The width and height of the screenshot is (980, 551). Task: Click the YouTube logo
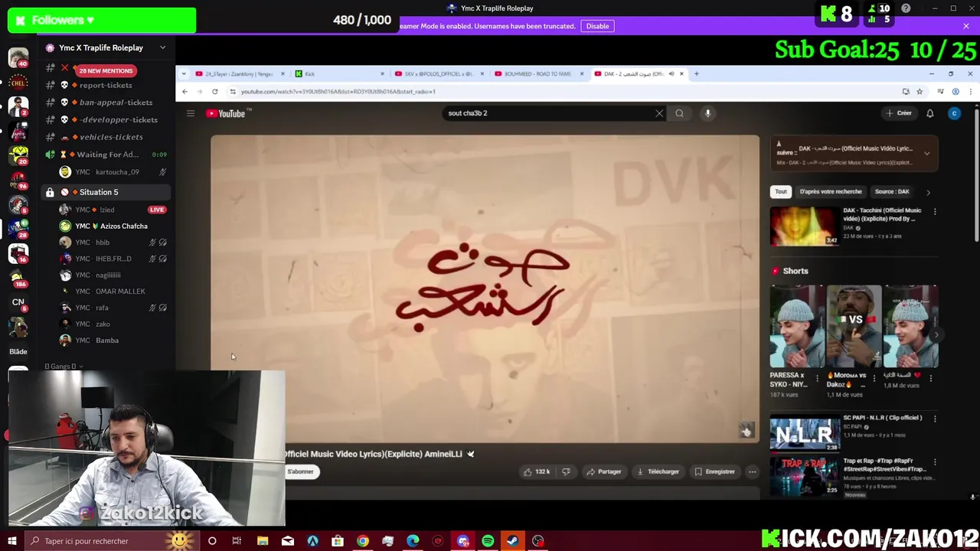[226, 113]
